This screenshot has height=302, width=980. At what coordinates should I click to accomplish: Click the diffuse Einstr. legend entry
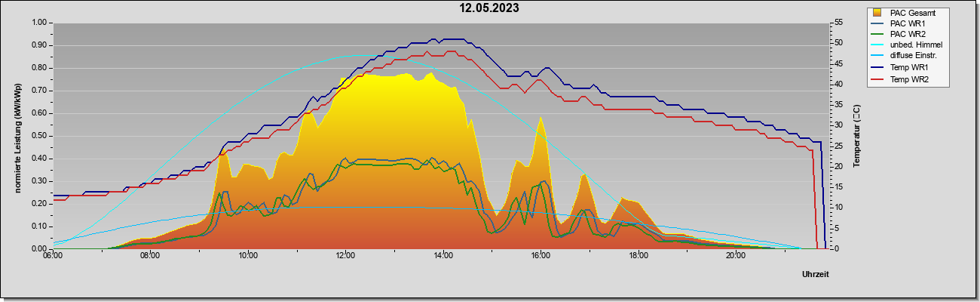click(x=907, y=57)
